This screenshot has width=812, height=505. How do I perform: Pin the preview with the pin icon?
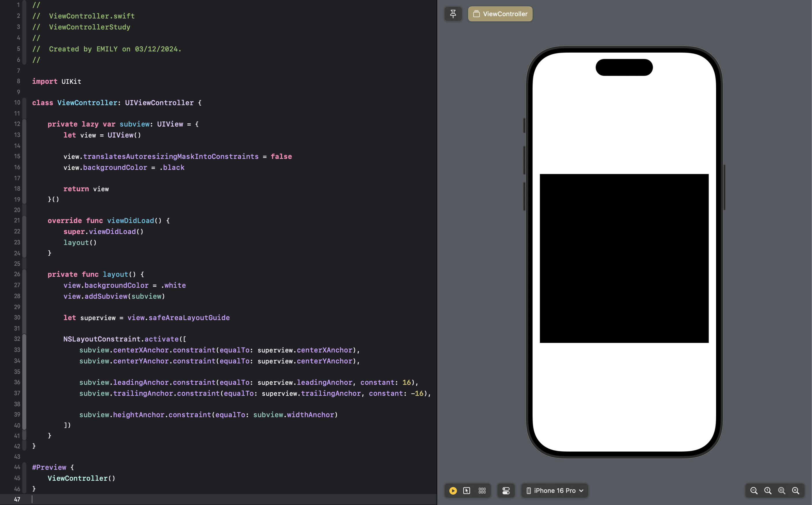[x=453, y=14]
